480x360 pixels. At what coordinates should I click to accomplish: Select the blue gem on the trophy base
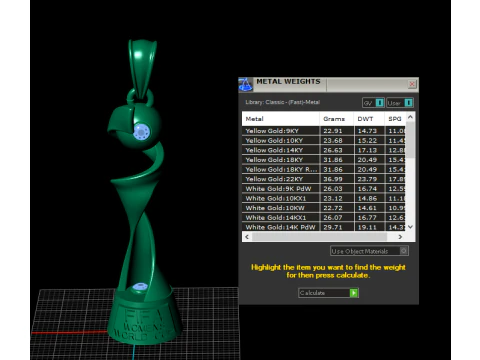(140, 287)
